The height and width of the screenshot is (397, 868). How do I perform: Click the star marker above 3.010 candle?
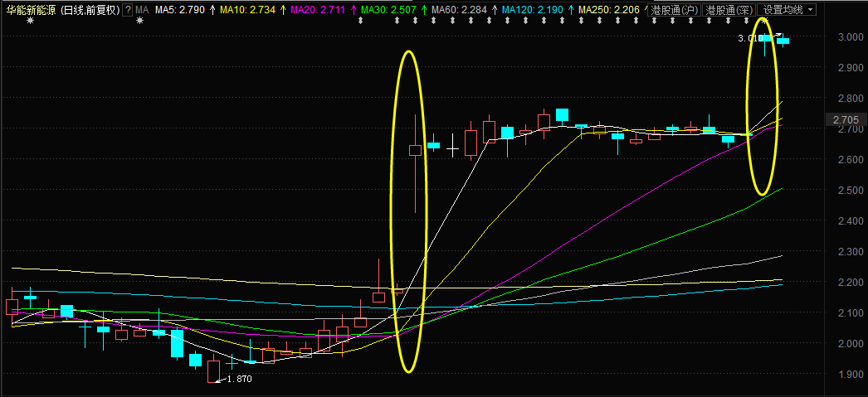click(x=765, y=21)
